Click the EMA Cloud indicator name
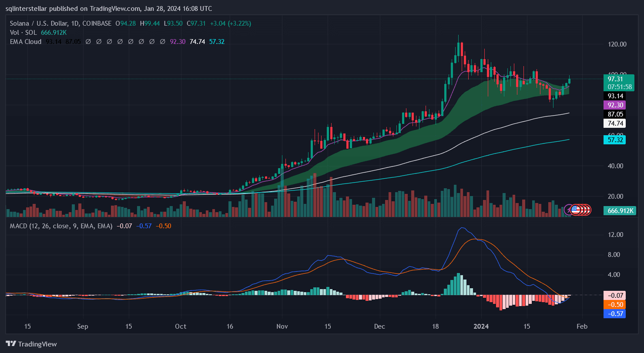This screenshot has height=353, width=644. [25, 42]
